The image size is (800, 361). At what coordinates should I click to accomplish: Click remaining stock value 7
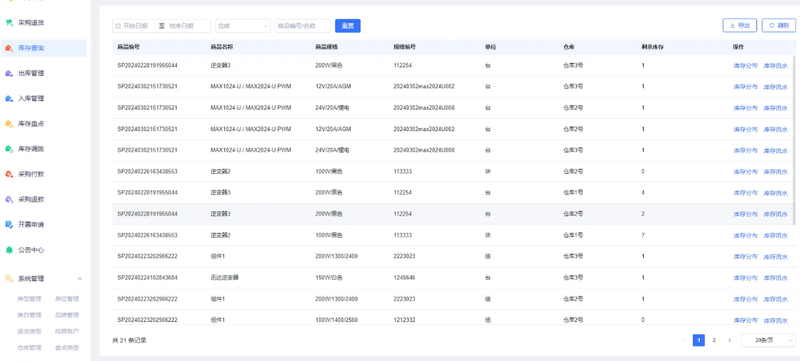click(643, 236)
